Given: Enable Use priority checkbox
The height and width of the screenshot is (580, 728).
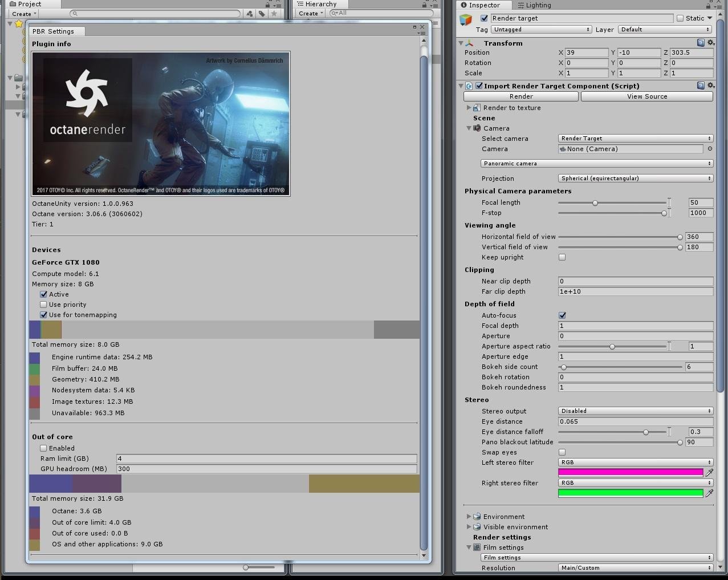Looking at the screenshot, I should (43, 305).
